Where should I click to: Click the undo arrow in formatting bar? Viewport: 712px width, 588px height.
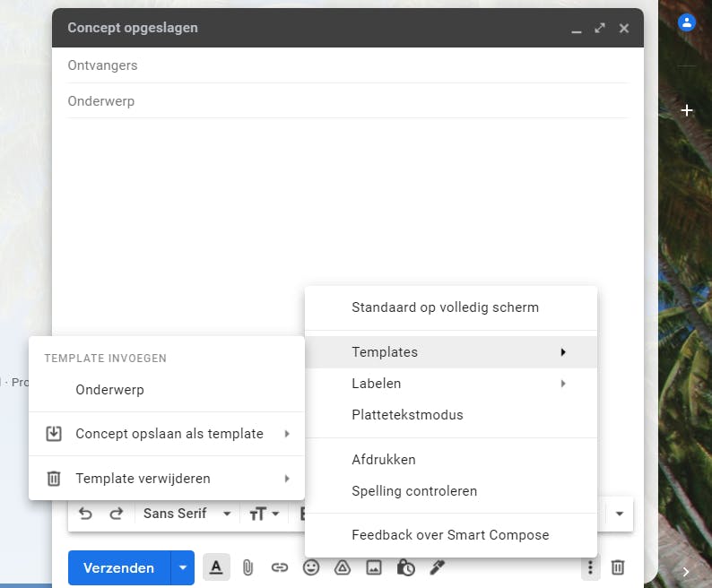(x=85, y=514)
